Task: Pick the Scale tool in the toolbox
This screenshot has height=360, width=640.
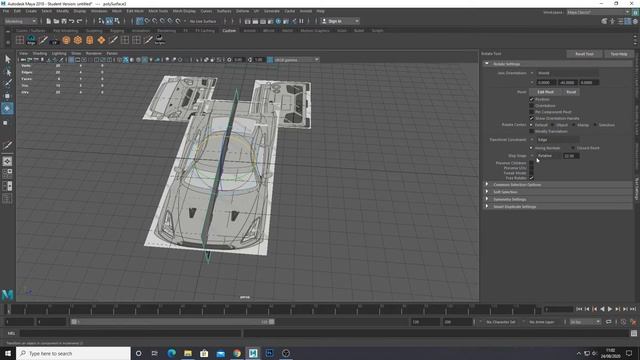Action: pyautogui.click(x=6, y=122)
